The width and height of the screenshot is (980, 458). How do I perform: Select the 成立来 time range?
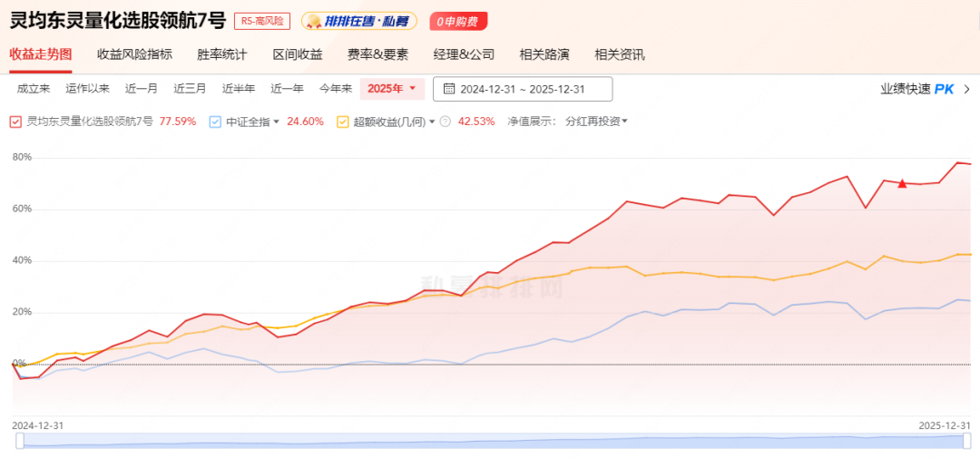point(34,89)
